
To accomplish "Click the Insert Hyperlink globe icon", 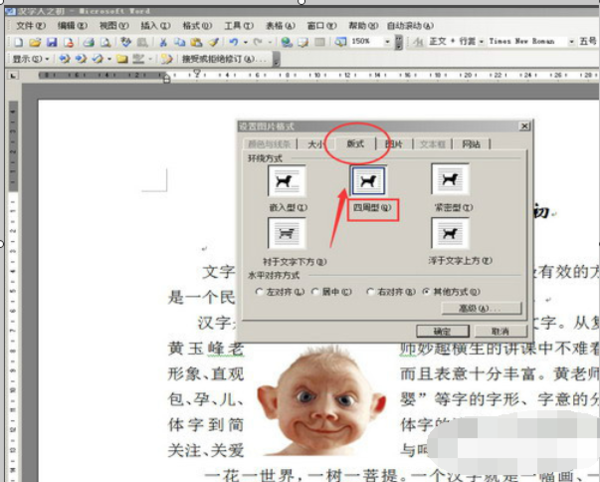I will pos(286,42).
